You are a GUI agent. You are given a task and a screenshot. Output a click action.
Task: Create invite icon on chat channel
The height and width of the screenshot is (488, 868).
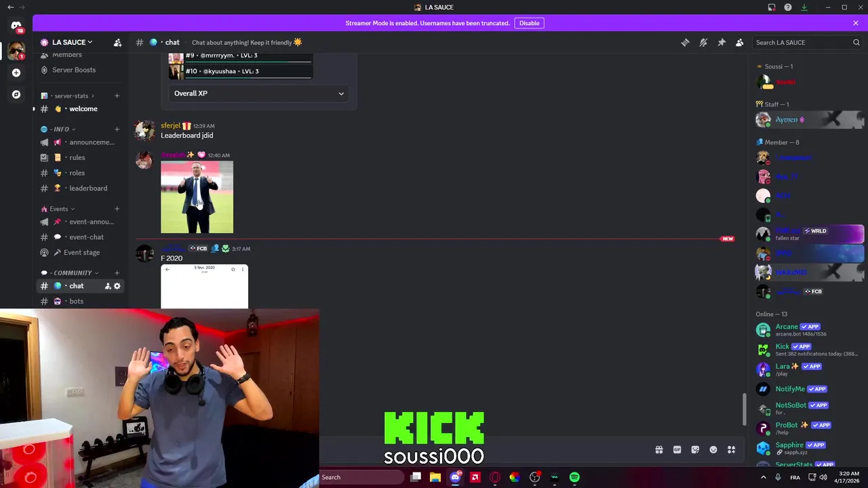(x=107, y=286)
